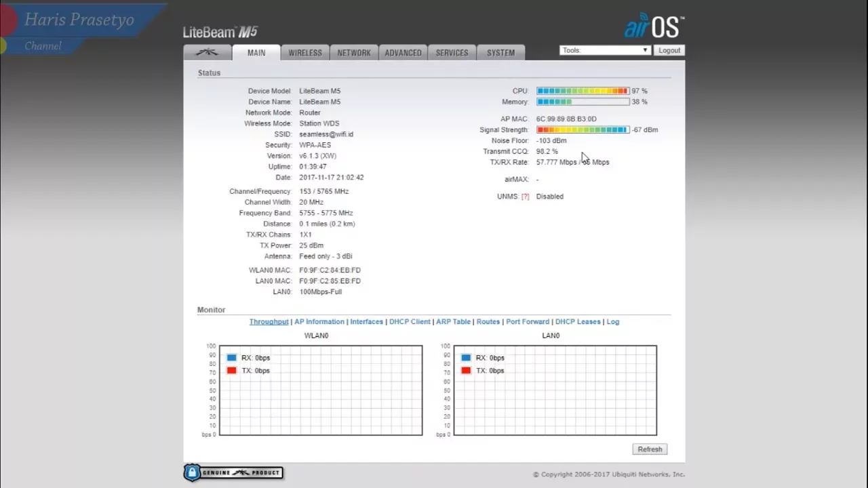Click the UNMS help question mark
This screenshot has height=488, width=868.
pos(525,197)
